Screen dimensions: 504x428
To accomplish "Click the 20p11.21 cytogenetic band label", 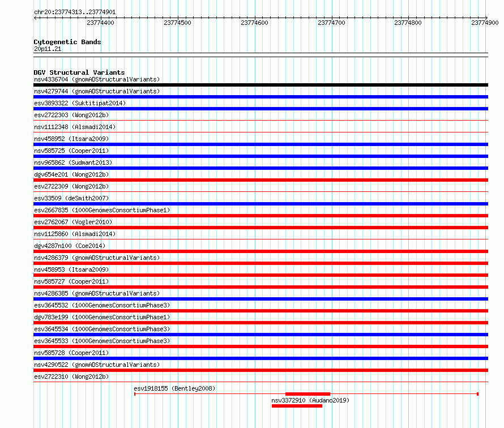I will pos(48,49).
